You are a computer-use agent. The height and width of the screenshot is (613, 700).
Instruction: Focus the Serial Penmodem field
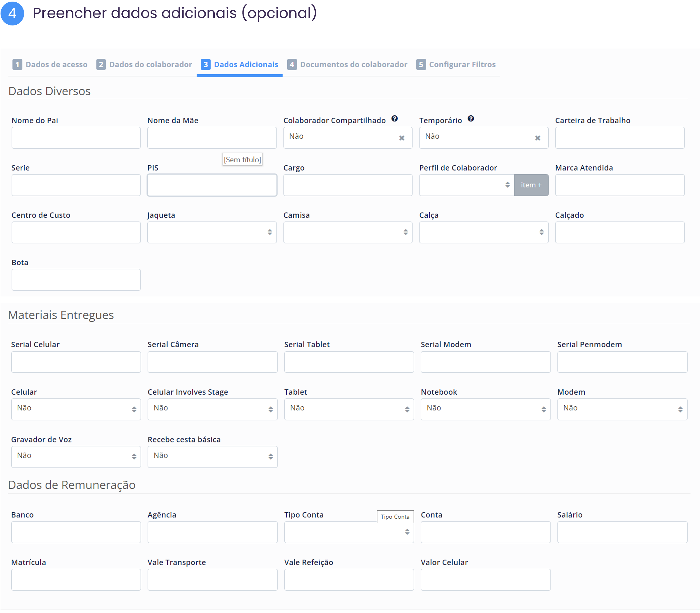point(622,362)
